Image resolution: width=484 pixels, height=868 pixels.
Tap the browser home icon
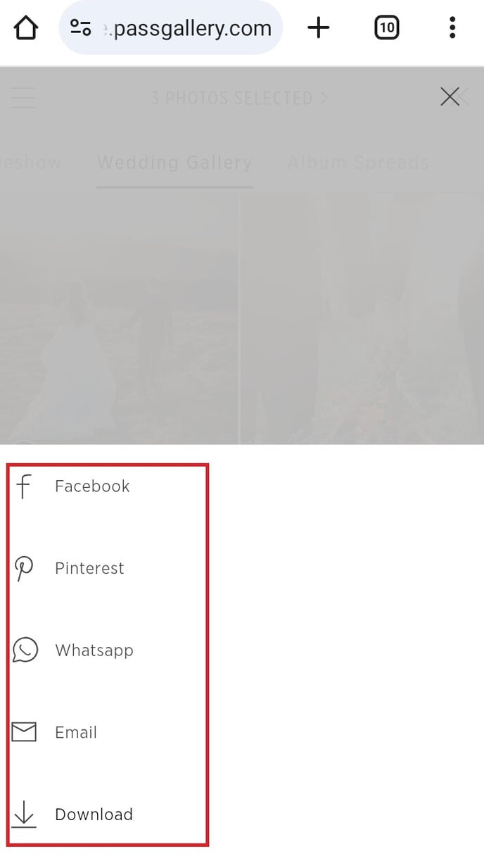click(26, 28)
